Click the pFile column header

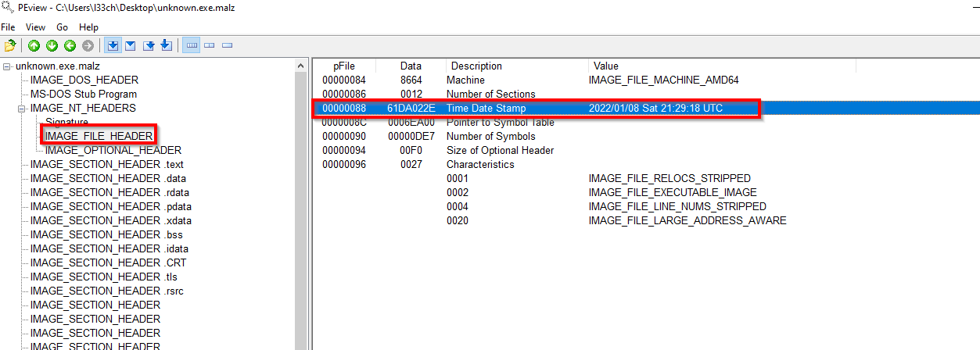coord(344,66)
